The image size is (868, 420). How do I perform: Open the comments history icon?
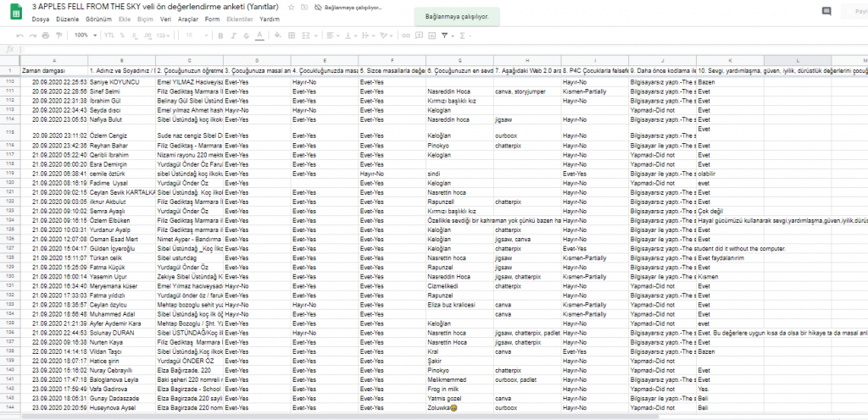[826, 11]
